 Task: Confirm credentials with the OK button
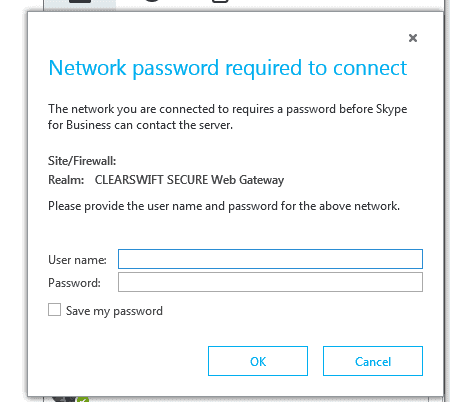point(258,361)
